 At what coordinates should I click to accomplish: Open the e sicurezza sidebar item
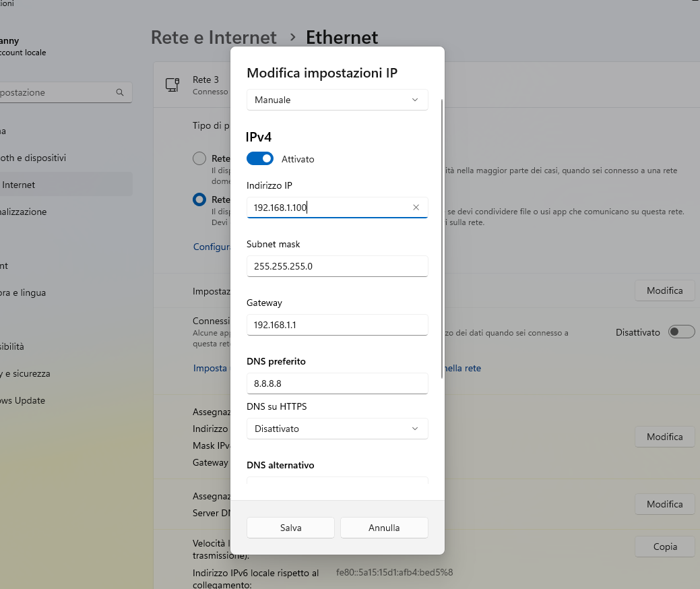66,373
